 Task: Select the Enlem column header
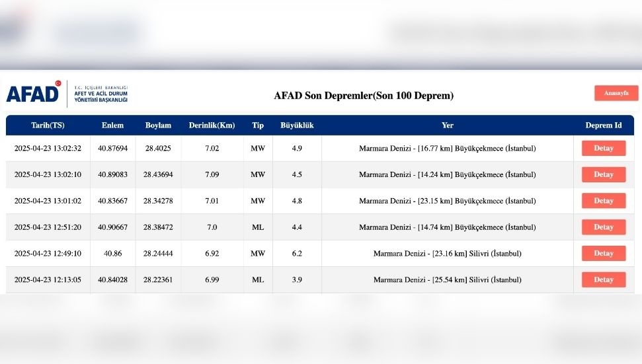click(x=112, y=126)
